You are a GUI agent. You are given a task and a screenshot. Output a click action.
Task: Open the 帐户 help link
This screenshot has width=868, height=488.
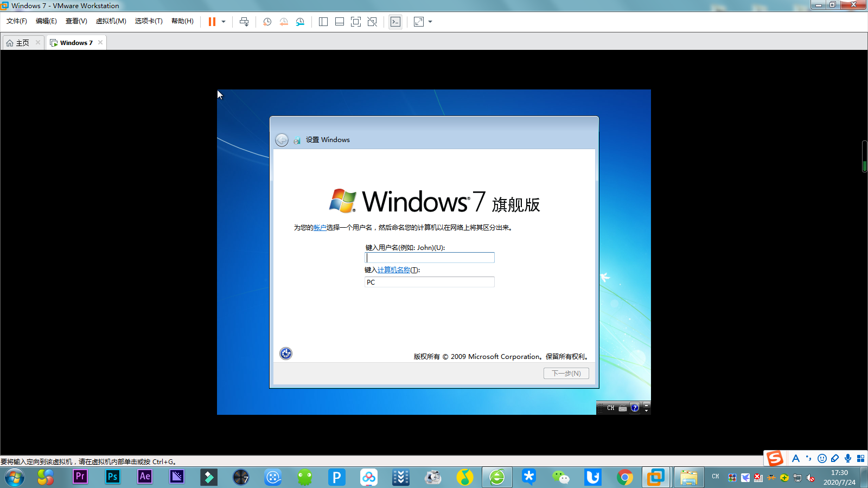coord(320,228)
